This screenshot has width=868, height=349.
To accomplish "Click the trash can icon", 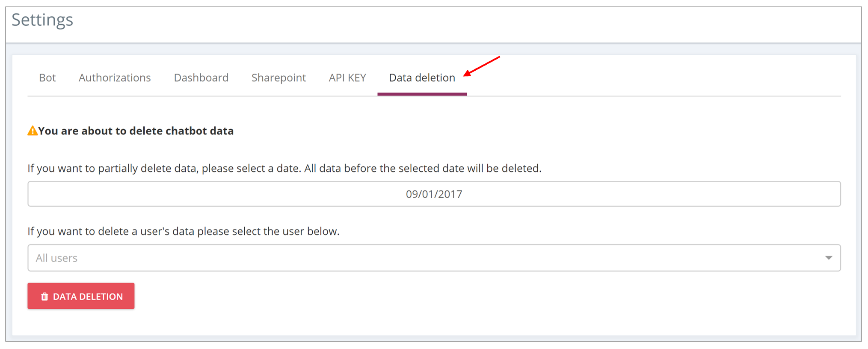I will point(44,296).
